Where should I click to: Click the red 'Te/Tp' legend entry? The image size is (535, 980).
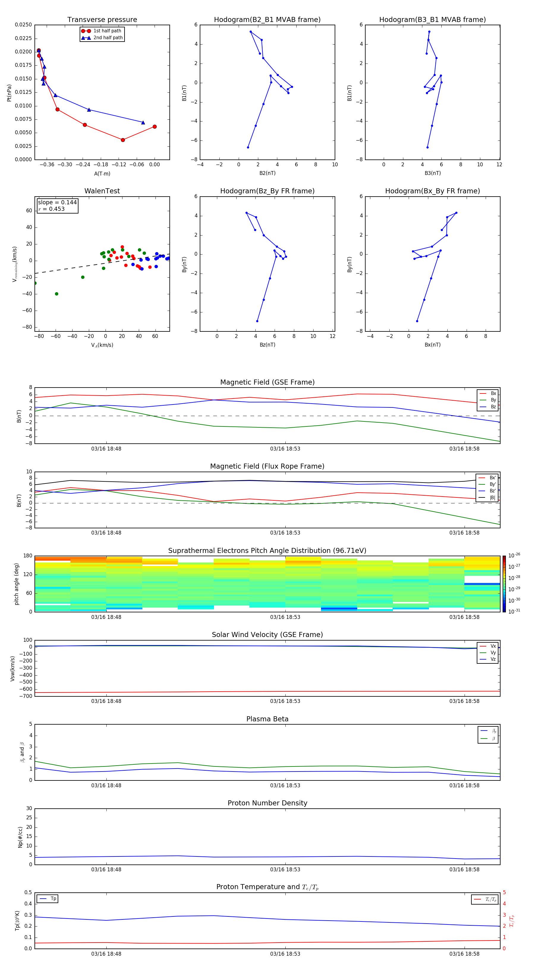pyautogui.click(x=485, y=899)
